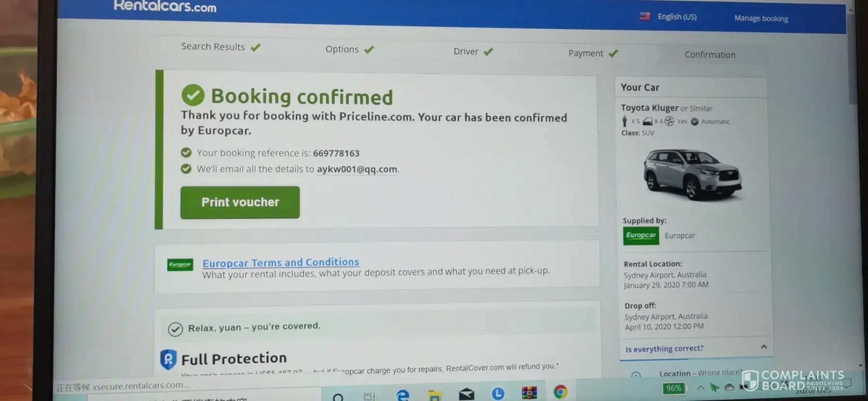Click the Toyota Kluger car image
The image size is (868, 401).
[x=692, y=174]
